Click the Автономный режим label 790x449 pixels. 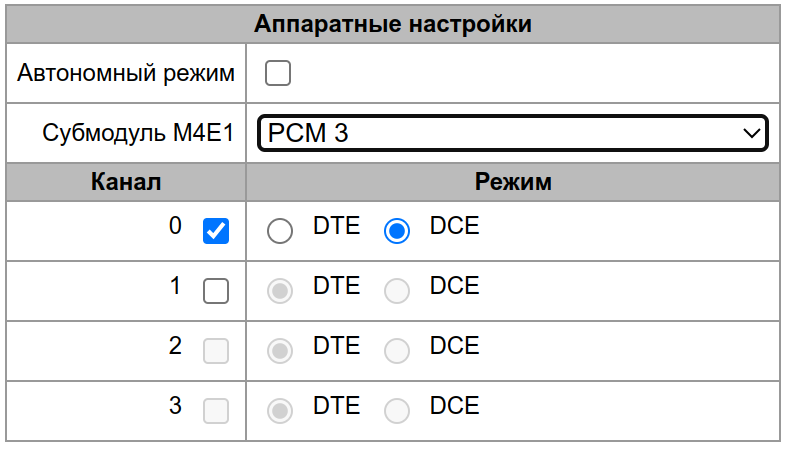click(x=126, y=73)
